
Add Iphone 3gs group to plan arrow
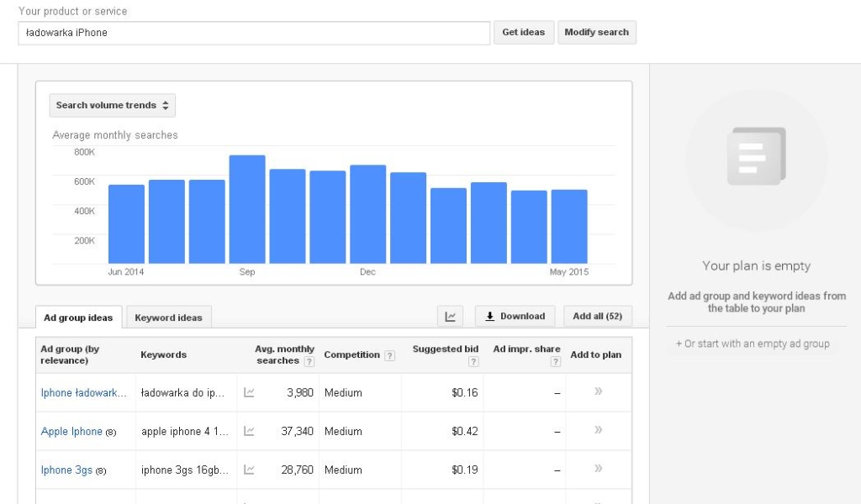[x=598, y=468]
